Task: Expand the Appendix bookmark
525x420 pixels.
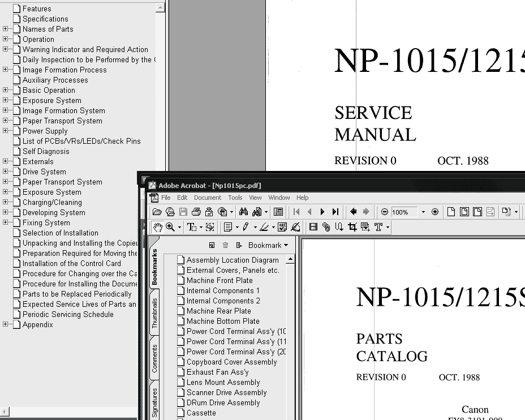Action: 5,324
